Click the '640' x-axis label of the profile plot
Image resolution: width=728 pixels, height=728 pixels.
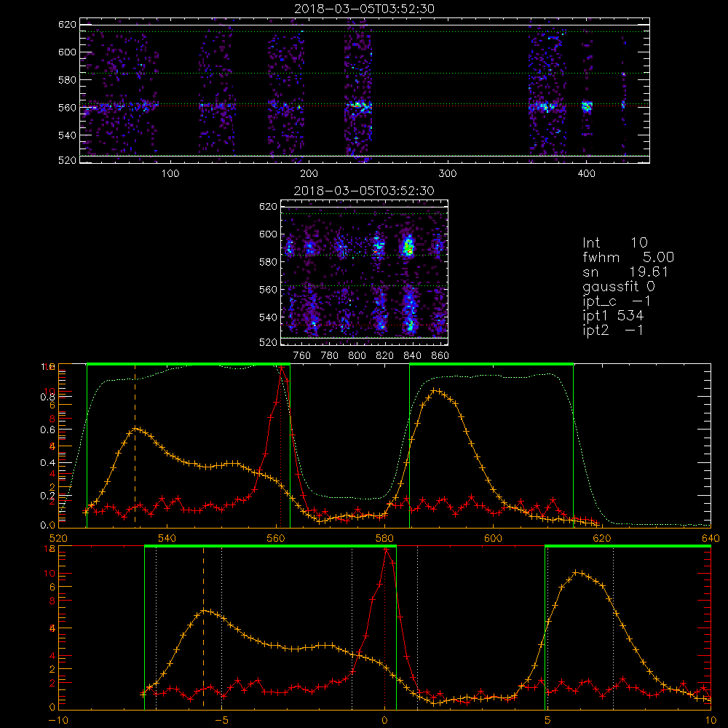[x=711, y=539]
